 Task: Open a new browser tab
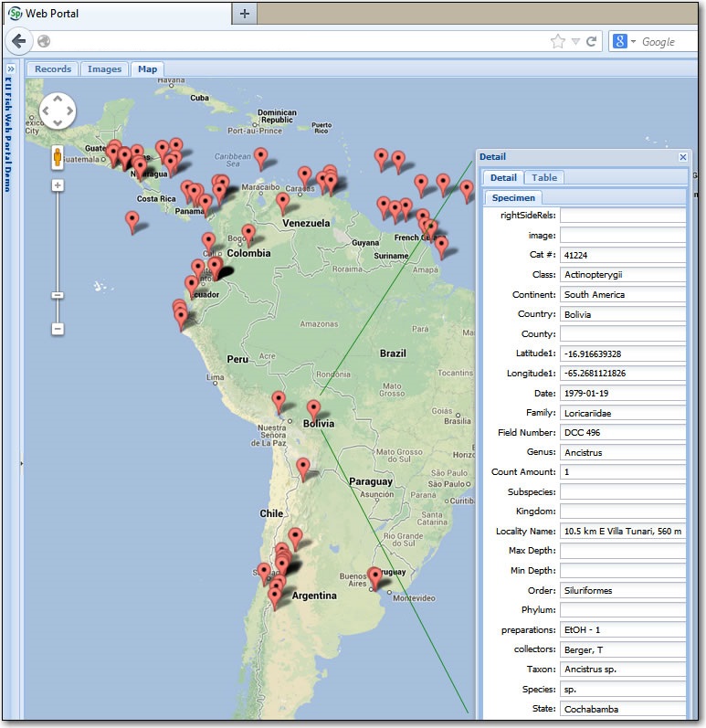245,14
